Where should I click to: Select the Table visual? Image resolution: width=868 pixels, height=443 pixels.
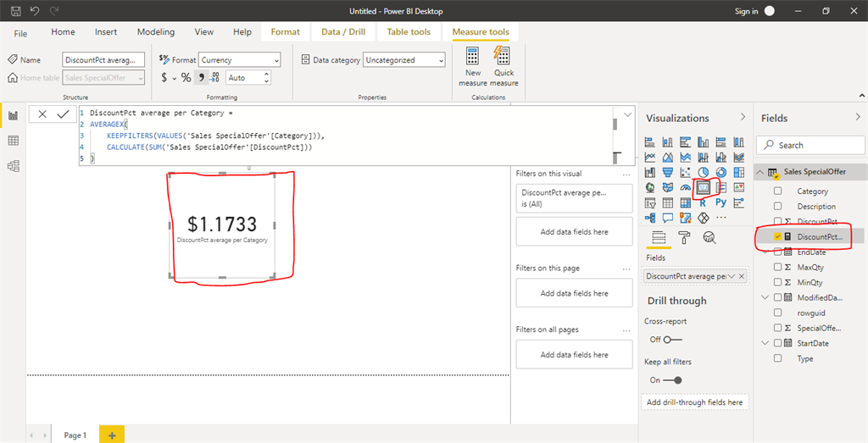pyautogui.click(x=668, y=202)
